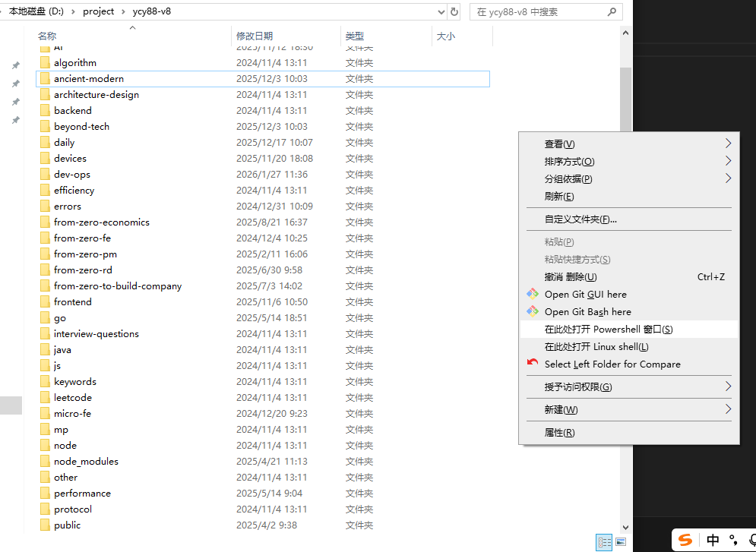Viewport: 756px width, 552px height.
Task: Refresh the address bar location
Action: 454,11
